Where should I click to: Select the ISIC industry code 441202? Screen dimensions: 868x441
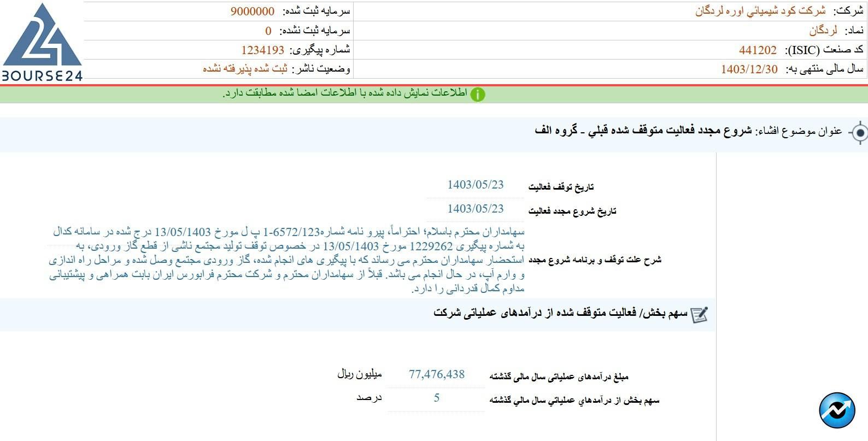click(x=758, y=50)
